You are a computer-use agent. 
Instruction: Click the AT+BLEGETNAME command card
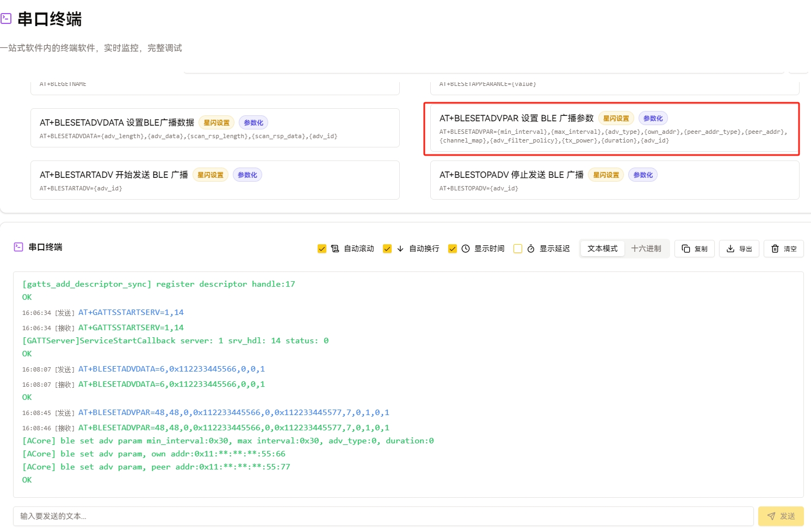tap(215, 88)
